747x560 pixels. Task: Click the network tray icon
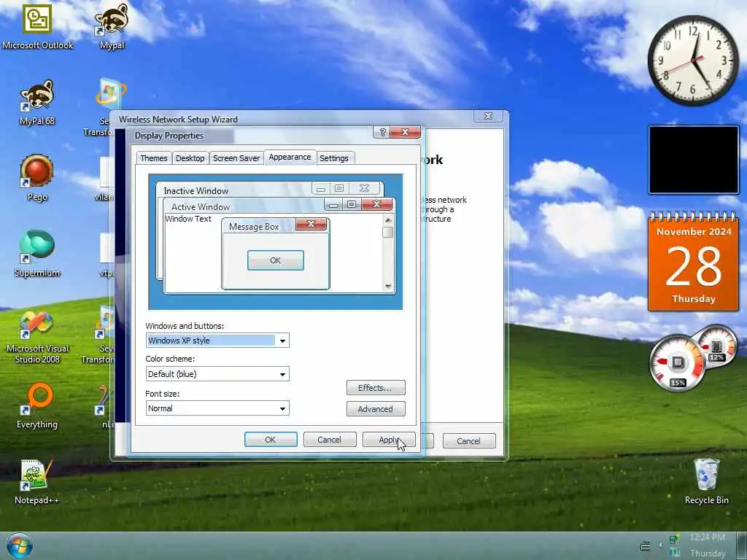(x=675, y=540)
